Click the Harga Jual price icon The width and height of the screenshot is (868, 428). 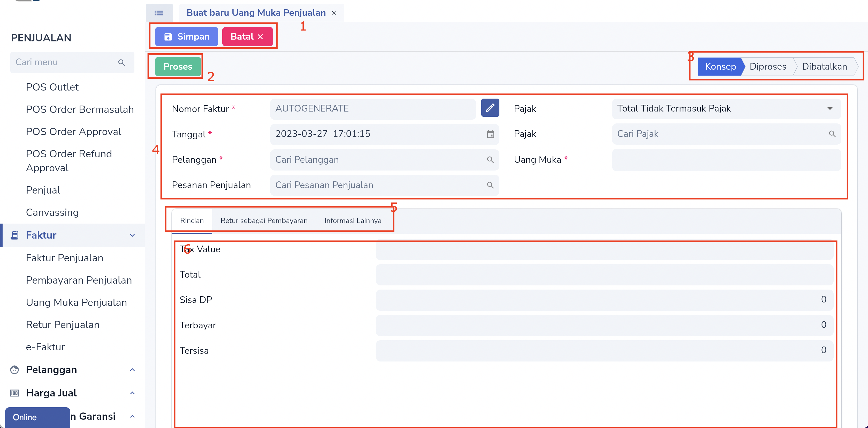click(14, 393)
